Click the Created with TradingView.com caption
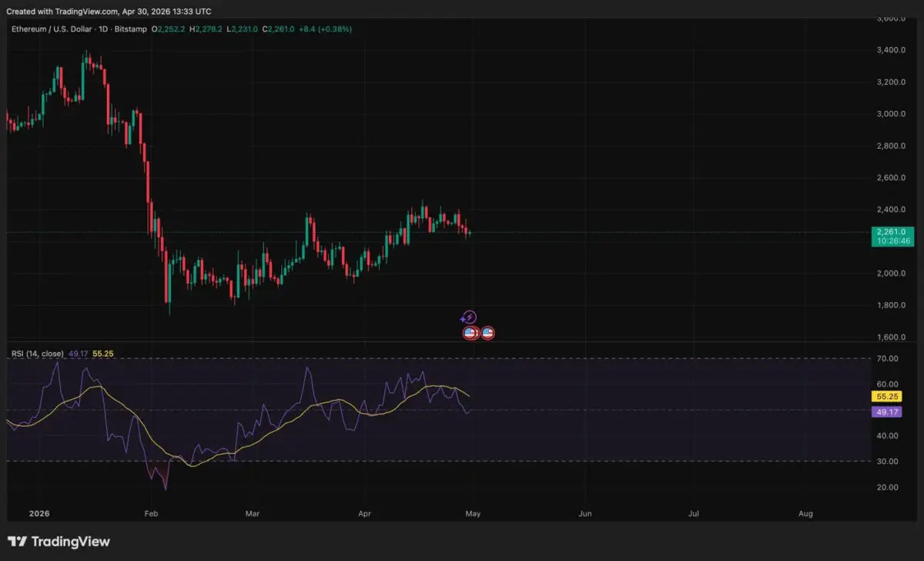The height and width of the screenshot is (561, 924). pyautogui.click(x=108, y=12)
